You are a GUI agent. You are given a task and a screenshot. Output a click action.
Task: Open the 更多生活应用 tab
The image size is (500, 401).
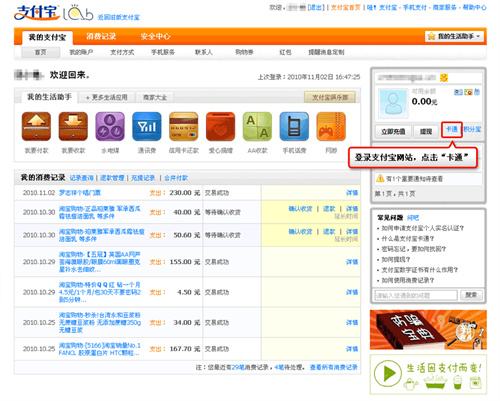coord(107,97)
